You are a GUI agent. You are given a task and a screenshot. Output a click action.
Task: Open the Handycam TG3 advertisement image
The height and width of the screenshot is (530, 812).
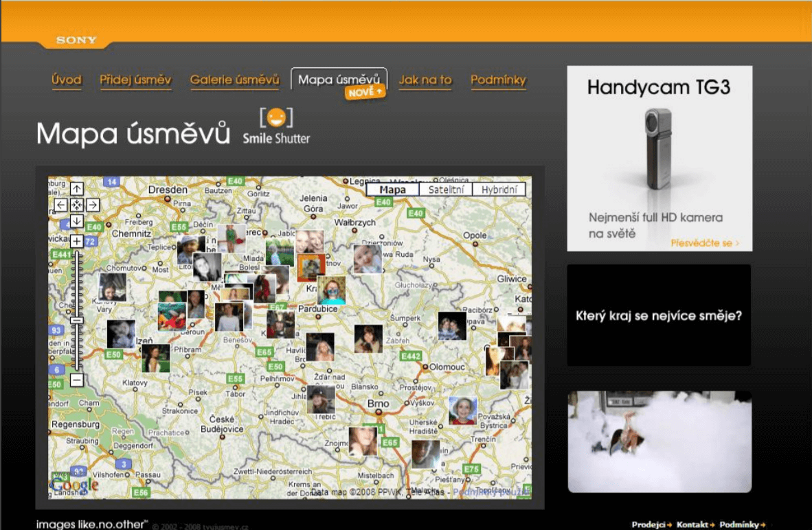[659, 159]
